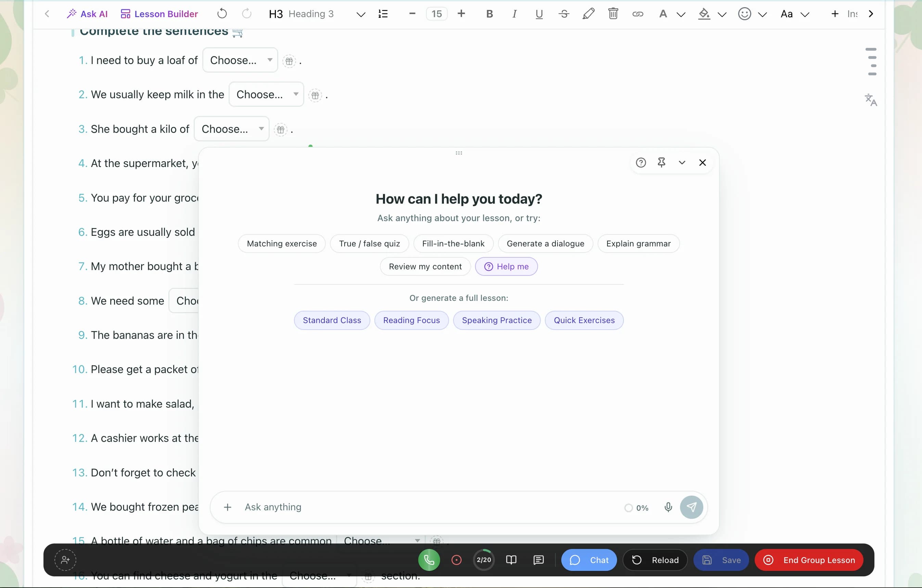Click the gift icon beside sentence 2

(x=315, y=95)
